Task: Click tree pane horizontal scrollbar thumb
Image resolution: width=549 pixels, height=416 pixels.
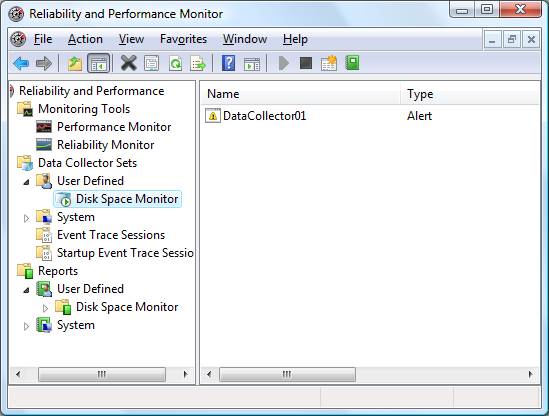Action: coord(102,374)
